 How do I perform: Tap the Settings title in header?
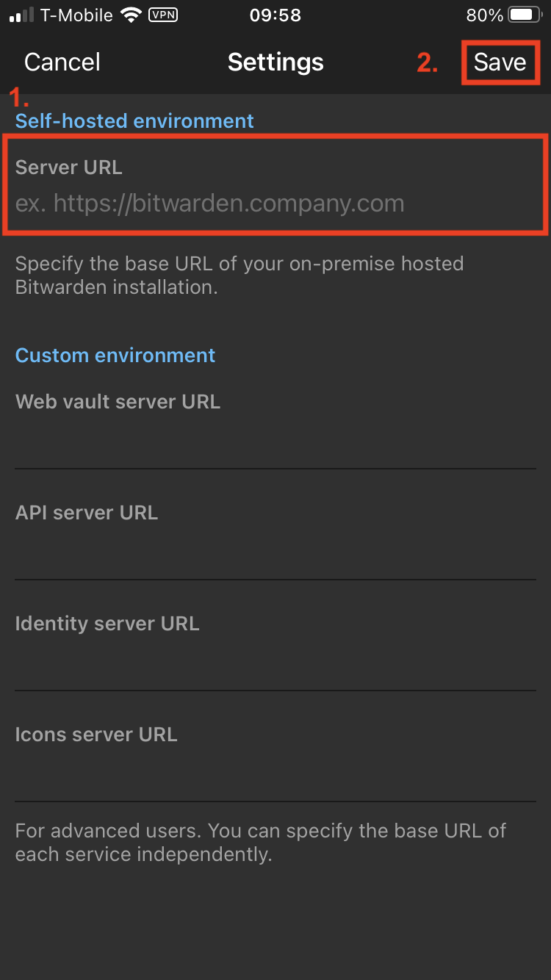point(275,62)
